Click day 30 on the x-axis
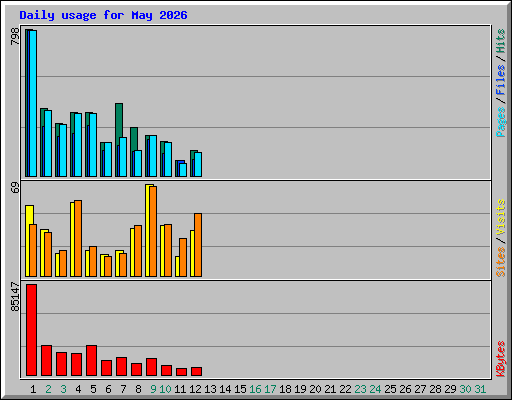This screenshot has width=512, height=400. [465, 389]
